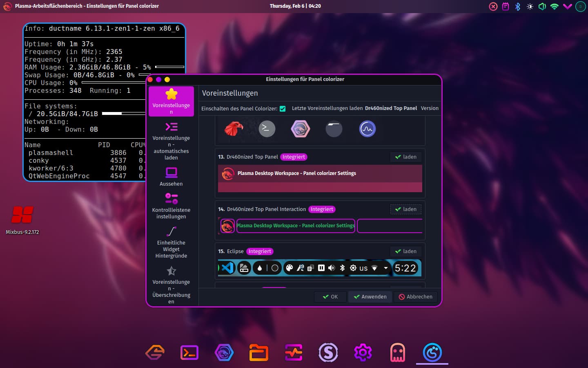Open the volume speaker tray icon

[542, 7]
